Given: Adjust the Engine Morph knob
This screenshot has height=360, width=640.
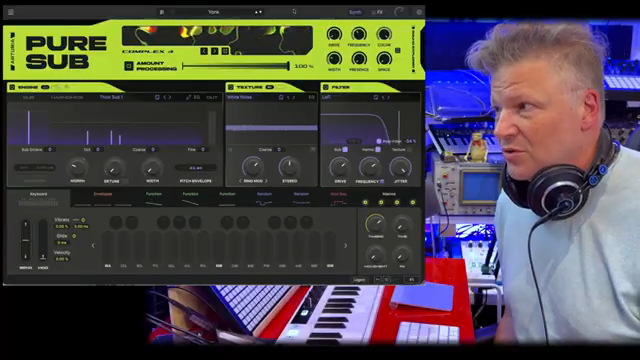Looking at the screenshot, I should point(78,167).
